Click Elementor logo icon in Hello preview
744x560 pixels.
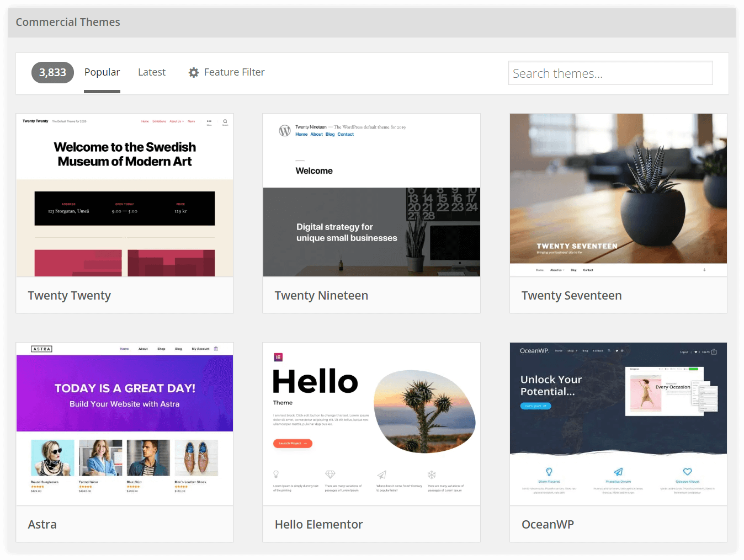pos(278,357)
